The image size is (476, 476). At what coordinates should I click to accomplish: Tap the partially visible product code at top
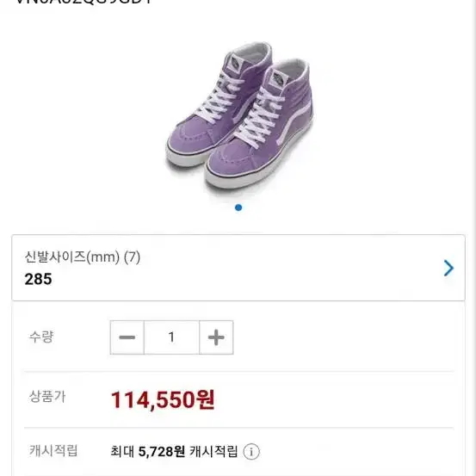[83, 2]
